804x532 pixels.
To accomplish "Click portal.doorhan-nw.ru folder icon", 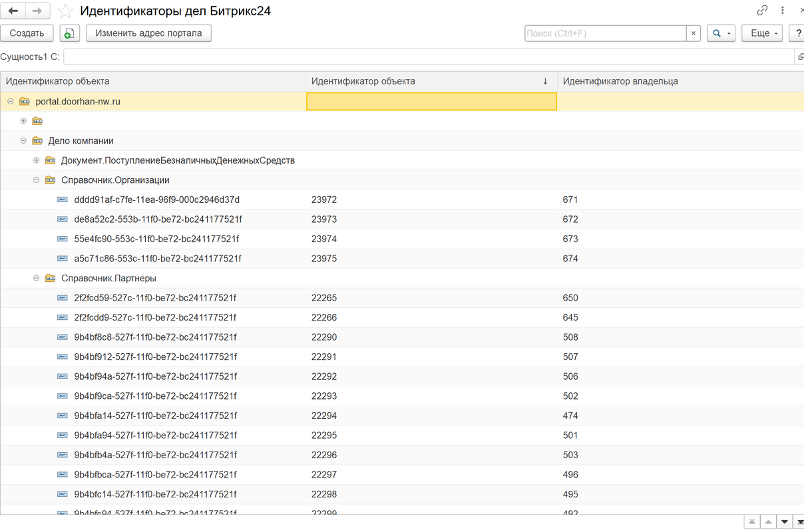I will (x=25, y=101).
